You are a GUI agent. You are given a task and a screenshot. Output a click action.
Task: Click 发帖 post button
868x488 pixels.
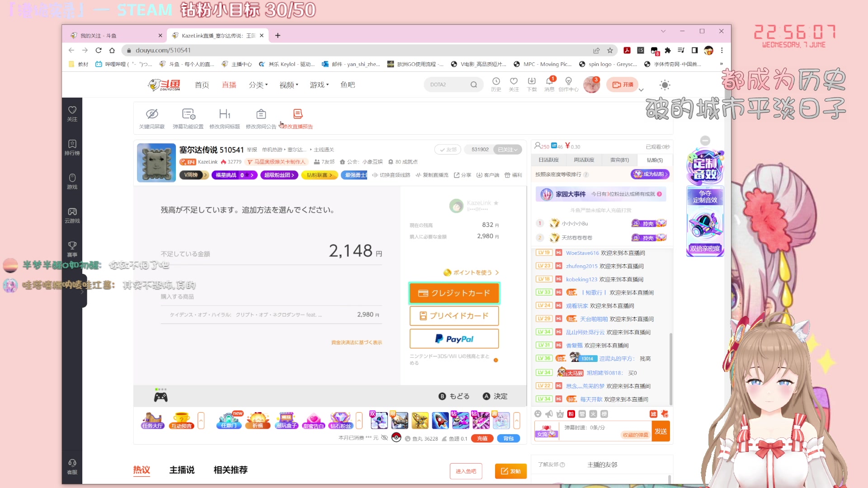pyautogui.click(x=511, y=471)
